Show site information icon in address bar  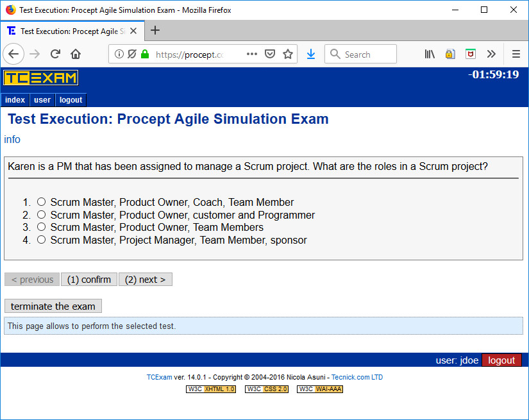click(119, 54)
